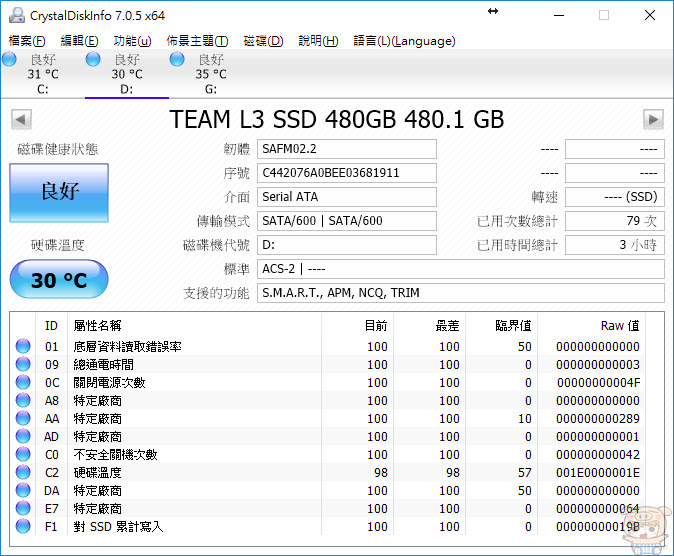The width and height of the screenshot is (674, 556).
Task: Click the drive letter field D:
Action: pyautogui.click(x=346, y=245)
